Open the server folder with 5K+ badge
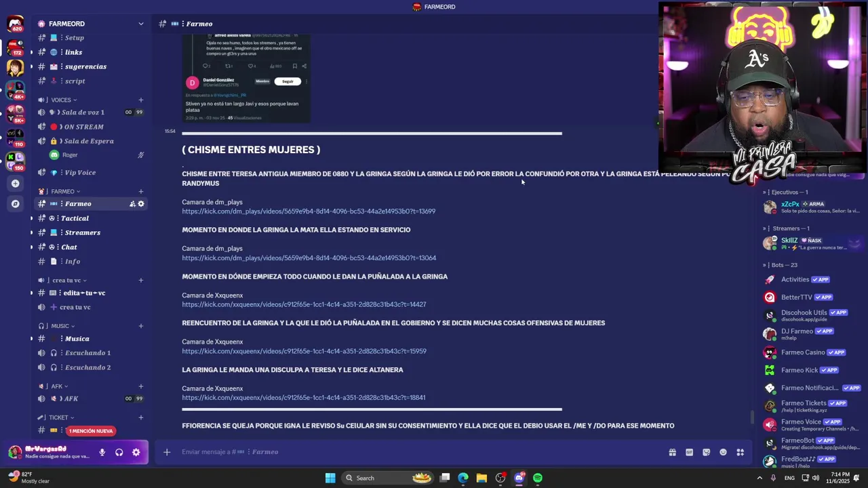868x488 pixels. [15, 113]
